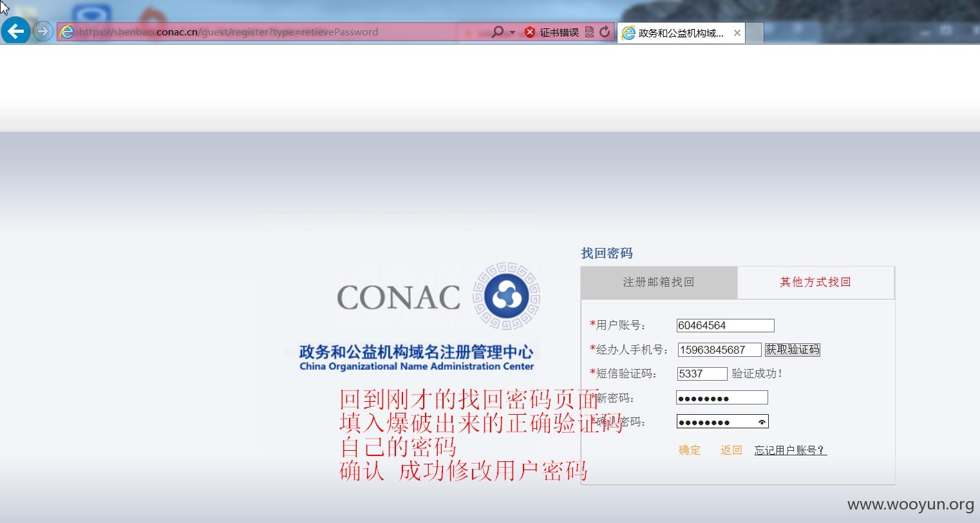Open a new blank browser tab
The width and height of the screenshot is (980, 523).
pyautogui.click(x=754, y=33)
